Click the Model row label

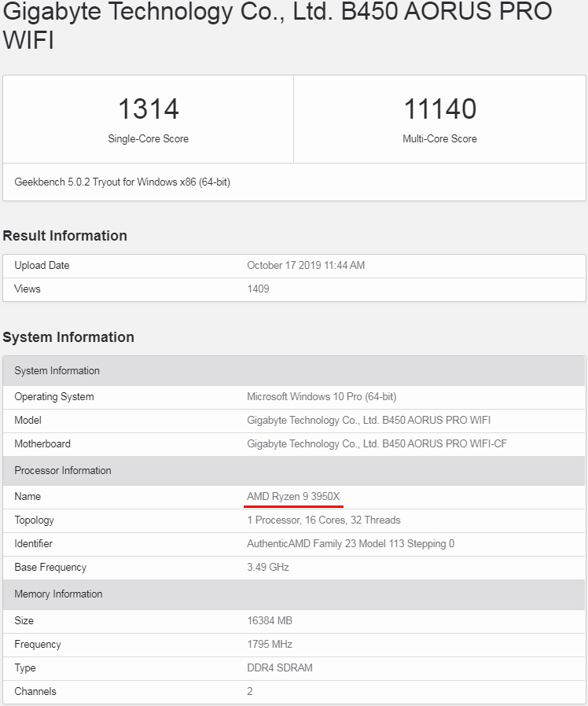pos(28,420)
